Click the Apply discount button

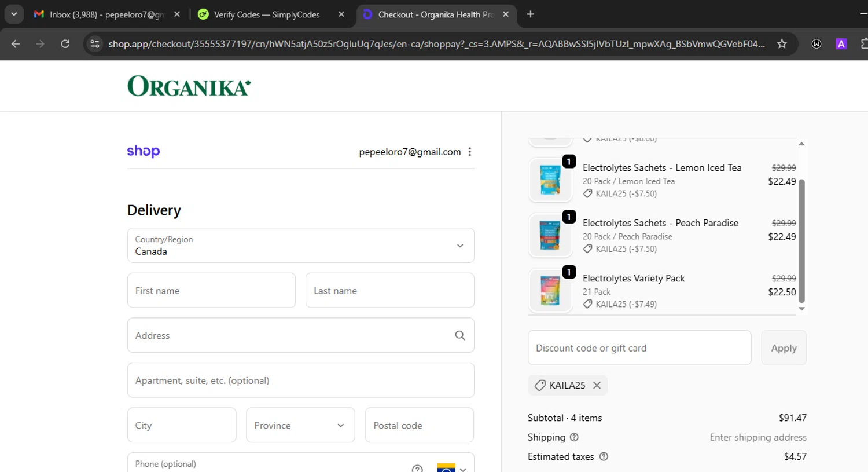click(784, 348)
